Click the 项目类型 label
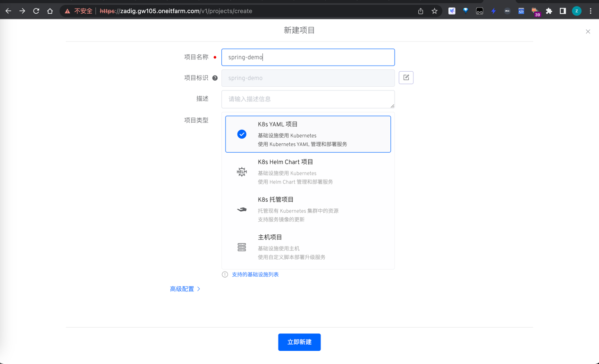 pyautogui.click(x=196, y=120)
